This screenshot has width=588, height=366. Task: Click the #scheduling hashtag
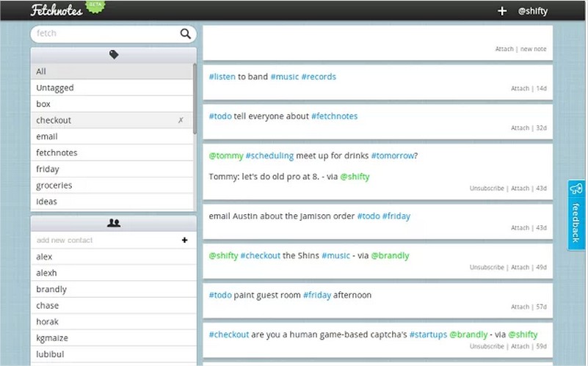(x=269, y=155)
